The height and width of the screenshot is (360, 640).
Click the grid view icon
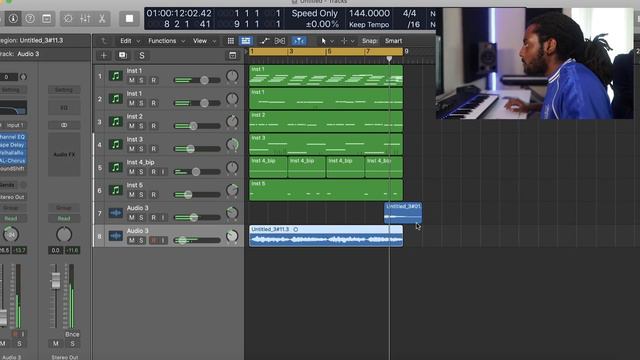tap(231, 41)
